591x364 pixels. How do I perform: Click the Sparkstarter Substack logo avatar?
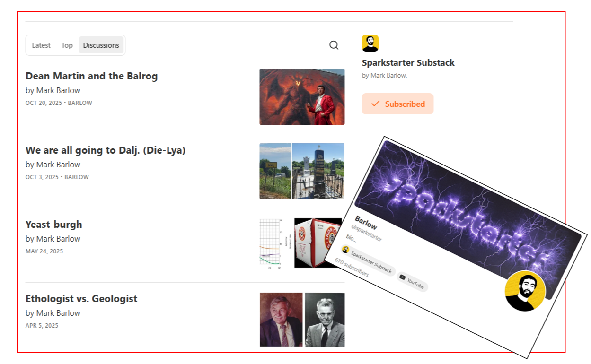click(370, 43)
